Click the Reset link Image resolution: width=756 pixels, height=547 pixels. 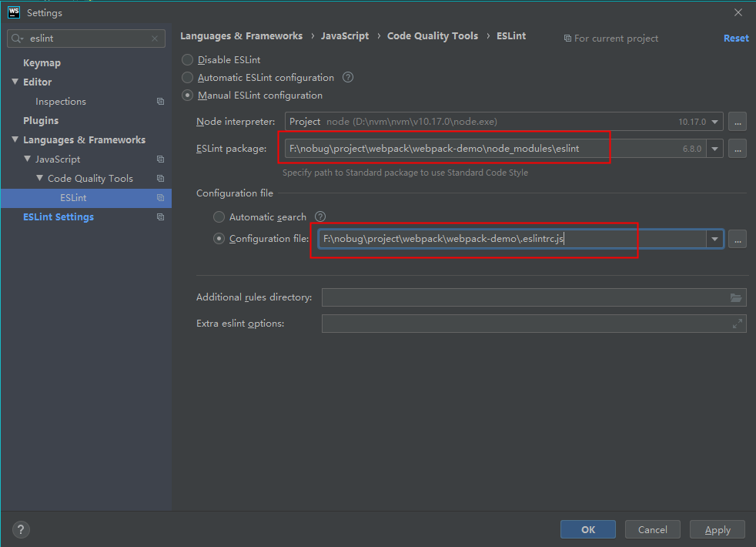(736, 38)
